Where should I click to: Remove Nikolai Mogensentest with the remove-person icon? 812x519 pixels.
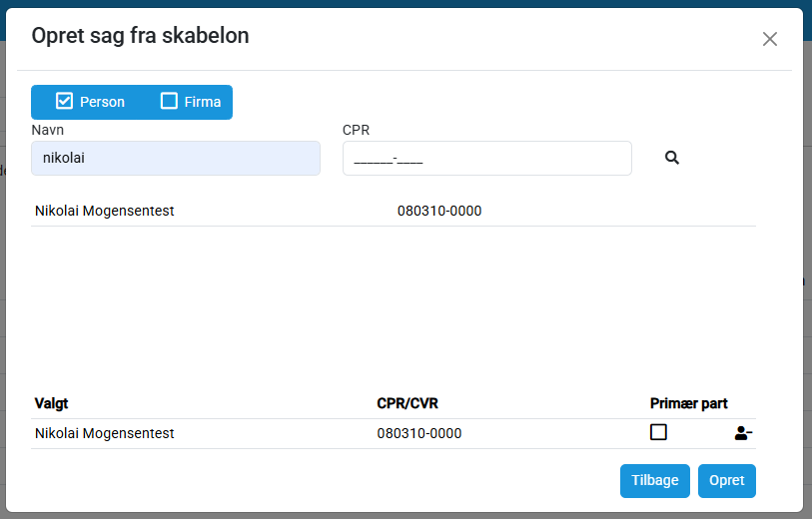742,433
